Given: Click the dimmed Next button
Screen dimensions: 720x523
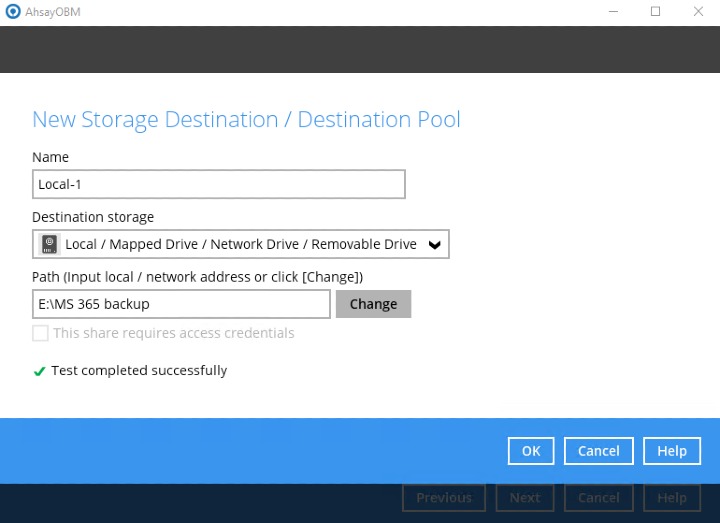Looking at the screenshot, I should [x=524, y=497].
